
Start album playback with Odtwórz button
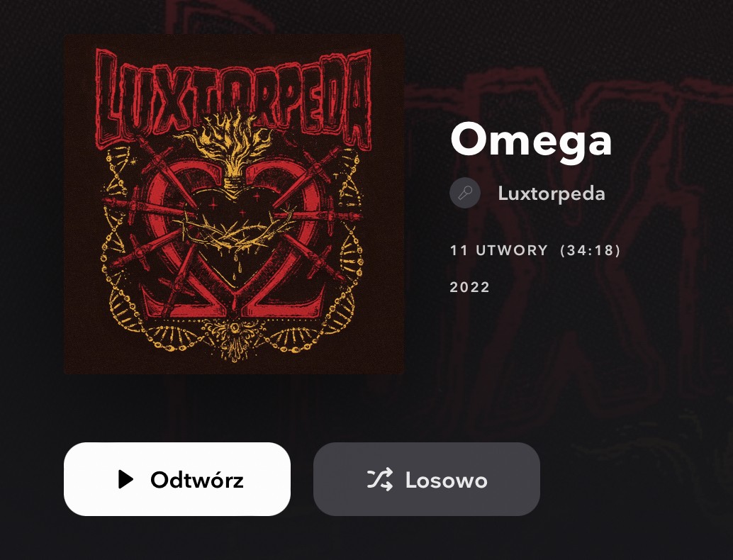[x=177, y=479]
